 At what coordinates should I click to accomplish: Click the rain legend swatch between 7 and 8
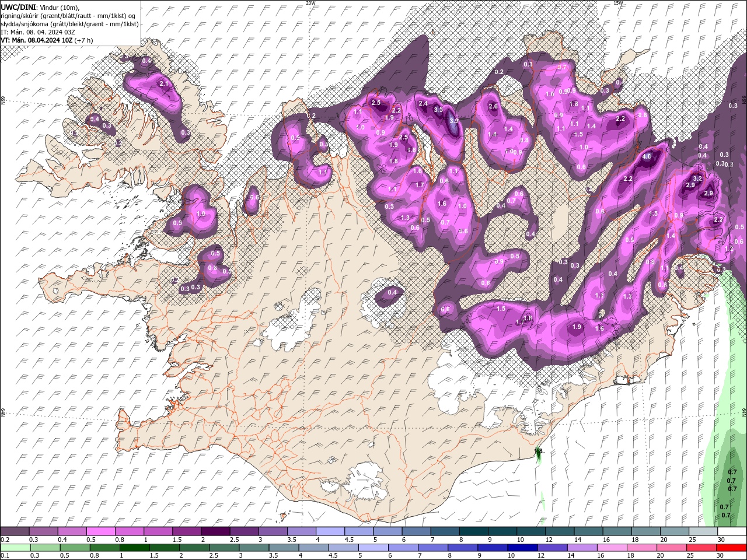click(x=432, y=548)
